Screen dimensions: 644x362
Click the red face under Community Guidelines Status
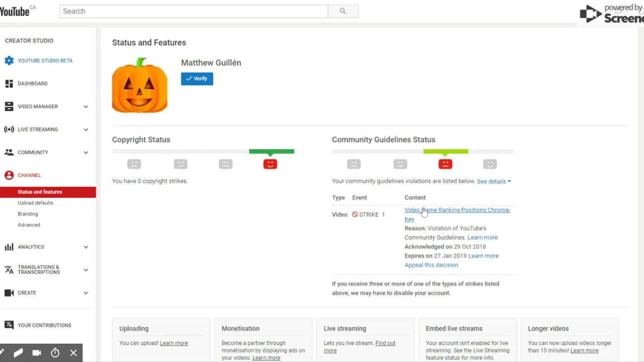tap(445, 164)
